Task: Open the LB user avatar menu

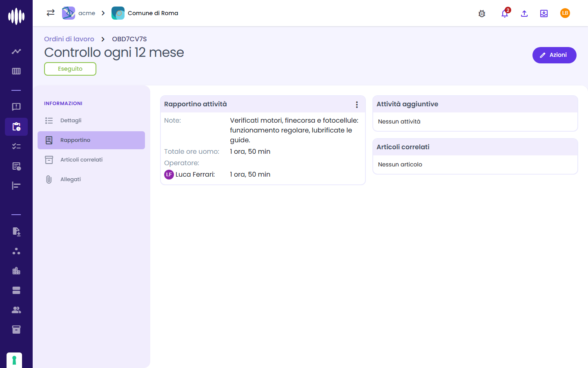Action: [565, 13]
